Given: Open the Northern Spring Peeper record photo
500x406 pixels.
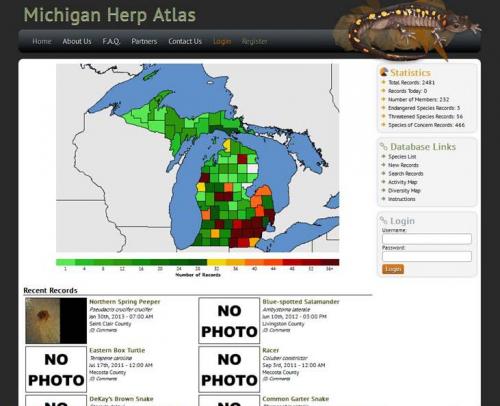Looking at the screenshot, I should pyautogui.click(x=56, y=321).
